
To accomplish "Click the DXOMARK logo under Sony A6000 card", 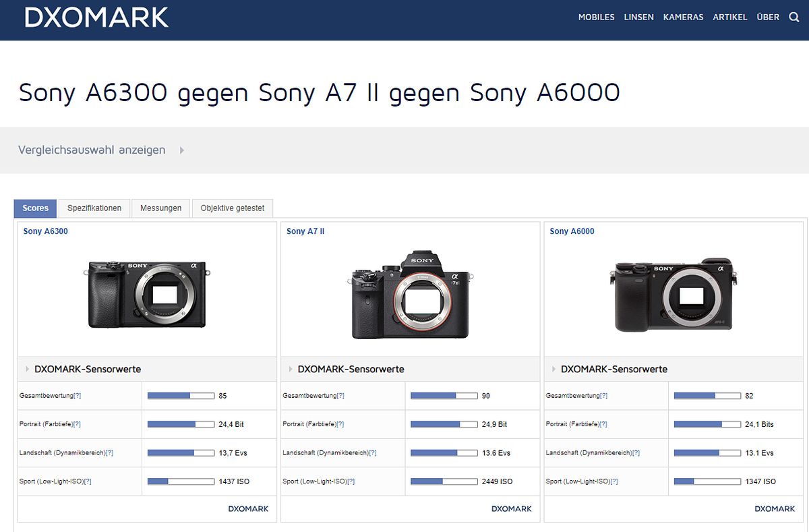I will pyautogui.click(x=775, y=508).
